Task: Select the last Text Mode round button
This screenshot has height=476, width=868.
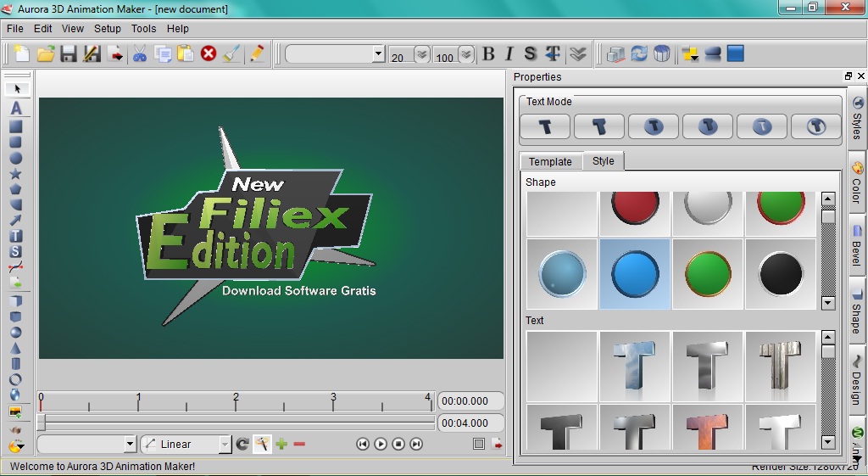Action: (x=816, y=126)
